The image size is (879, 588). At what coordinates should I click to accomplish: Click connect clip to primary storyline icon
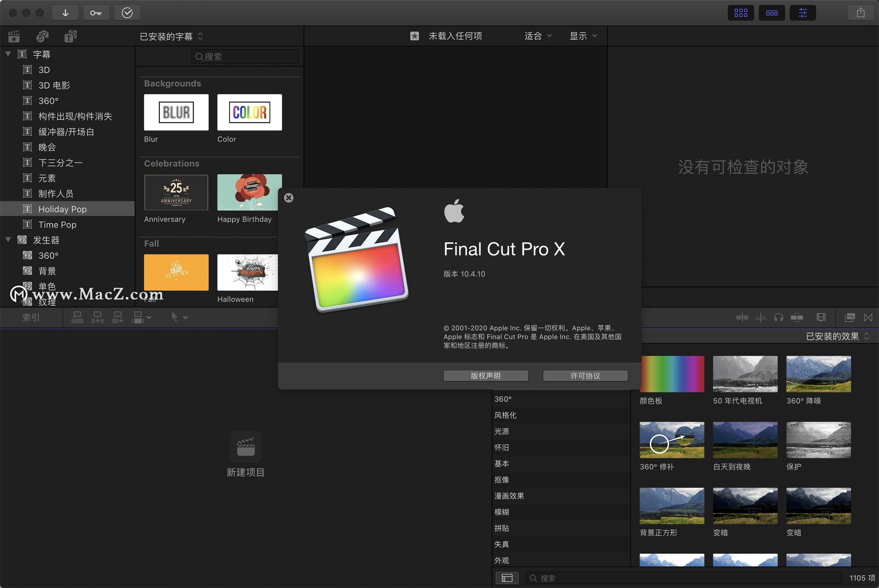coord(77,317)
